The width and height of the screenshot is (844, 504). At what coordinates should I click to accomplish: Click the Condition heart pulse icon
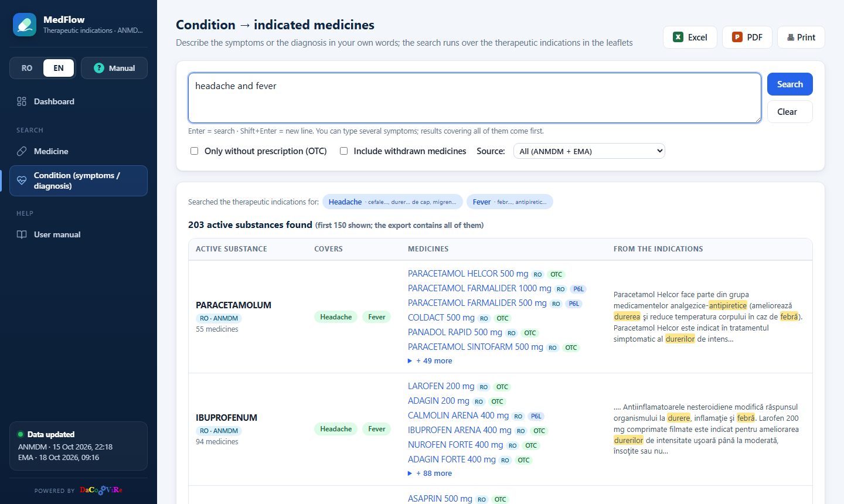(x=22, y=181)
